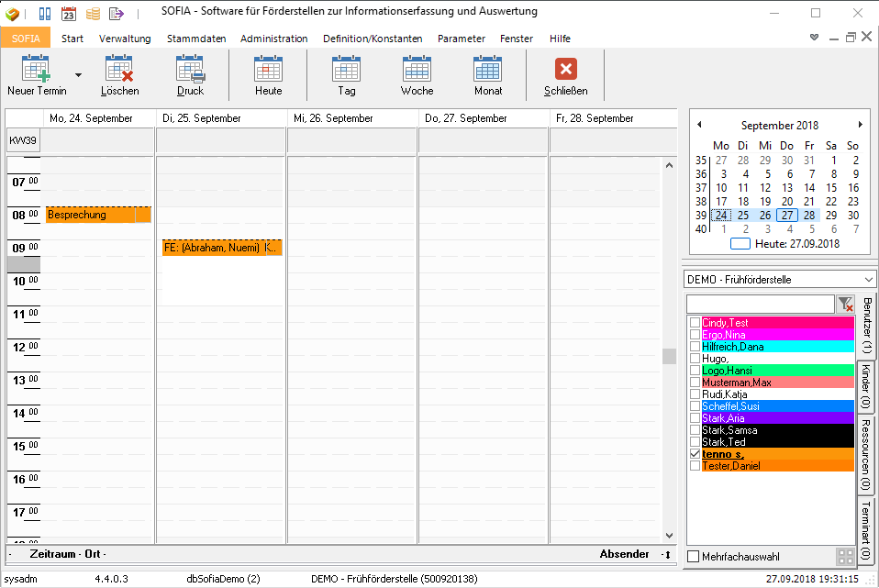
Task: Click the Neuer Termin calendar icon
Action: point(36,70)
